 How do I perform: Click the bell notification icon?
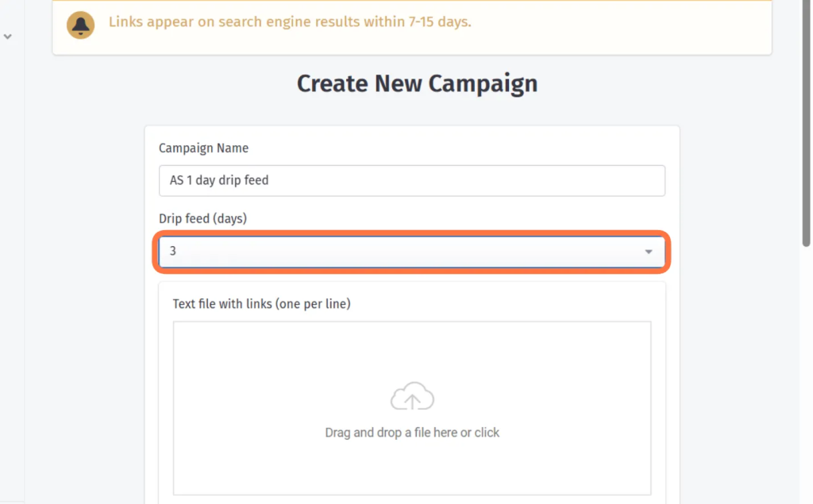pyautogui.click(x=80, y=25)
